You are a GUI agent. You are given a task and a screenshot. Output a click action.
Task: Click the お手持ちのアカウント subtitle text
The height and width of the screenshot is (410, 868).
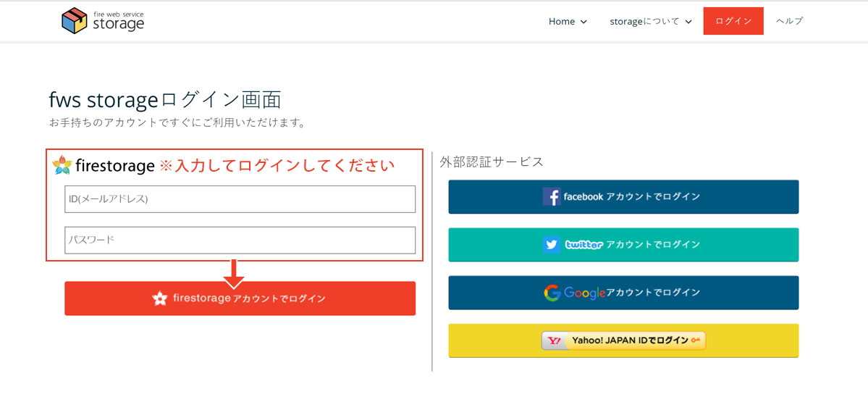(x=177, y=122)
